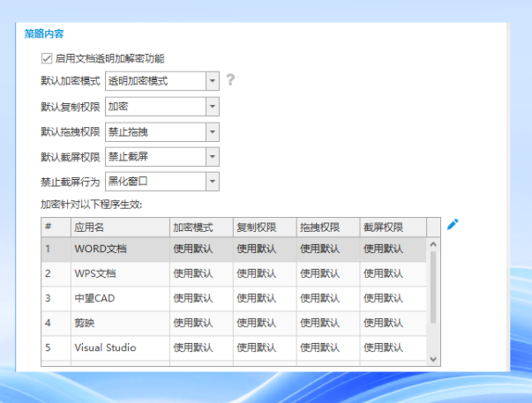Click the # column header
532x403 pixels.
pyautogui.click(x=56, y=228)
